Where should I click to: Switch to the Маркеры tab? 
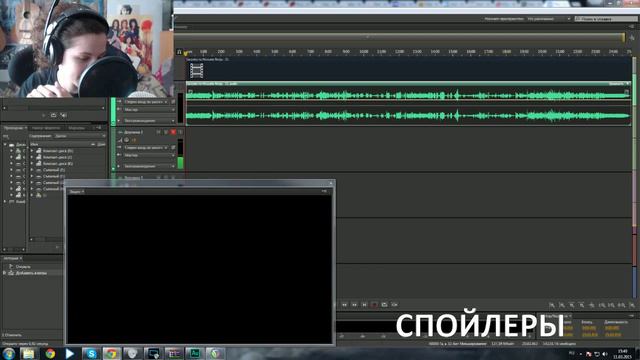click(x=76, y=128)
